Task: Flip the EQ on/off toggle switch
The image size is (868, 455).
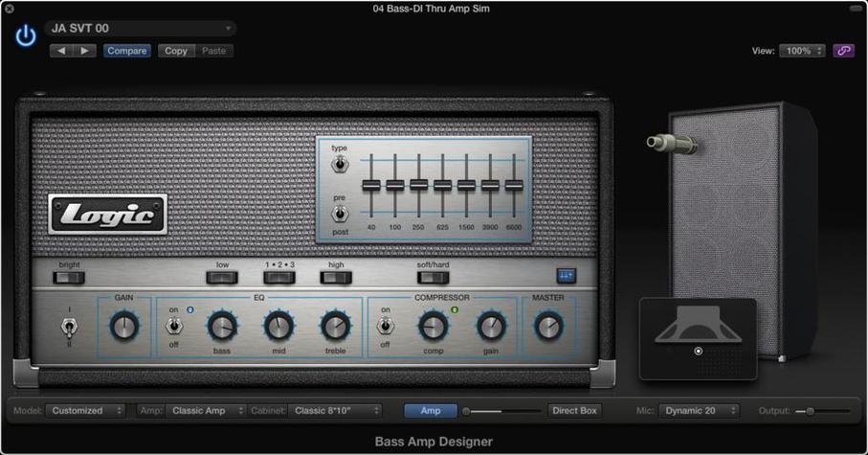Action: [x=174, y=326]
